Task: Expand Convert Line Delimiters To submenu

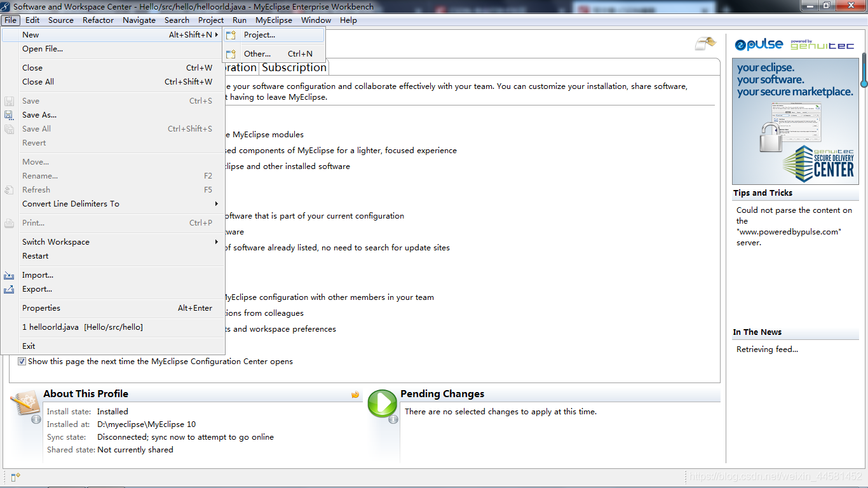Action: pos(112,204)
